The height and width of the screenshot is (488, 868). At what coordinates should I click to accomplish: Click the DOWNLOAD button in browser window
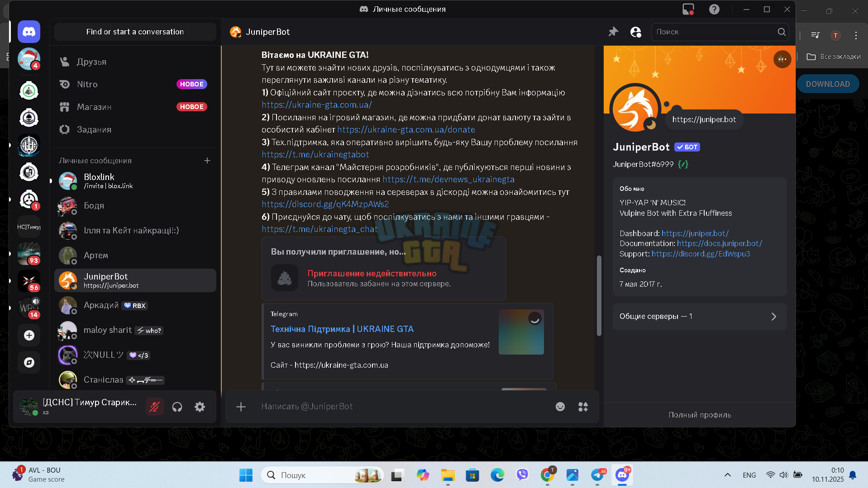click(828, 84)
